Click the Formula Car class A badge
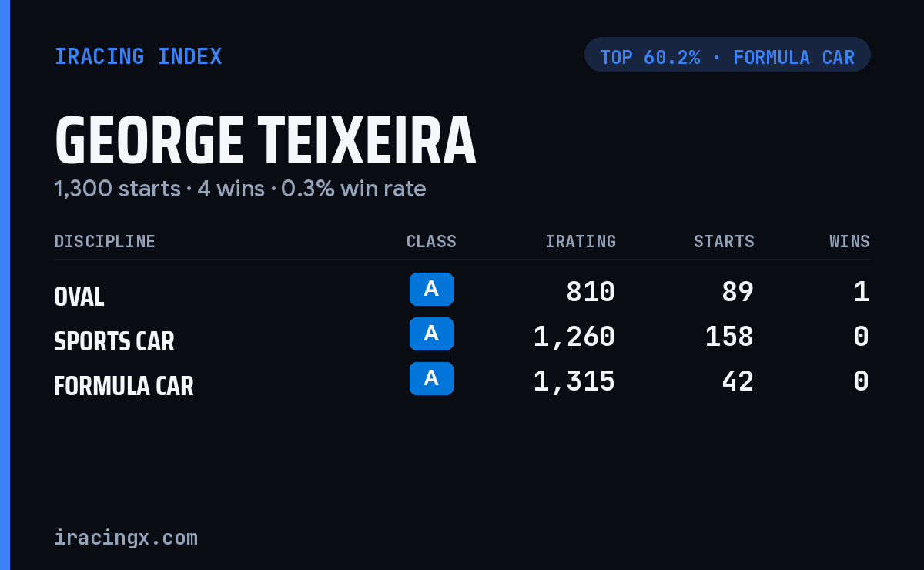Viewport: 924px width, 570px height. 431,379
